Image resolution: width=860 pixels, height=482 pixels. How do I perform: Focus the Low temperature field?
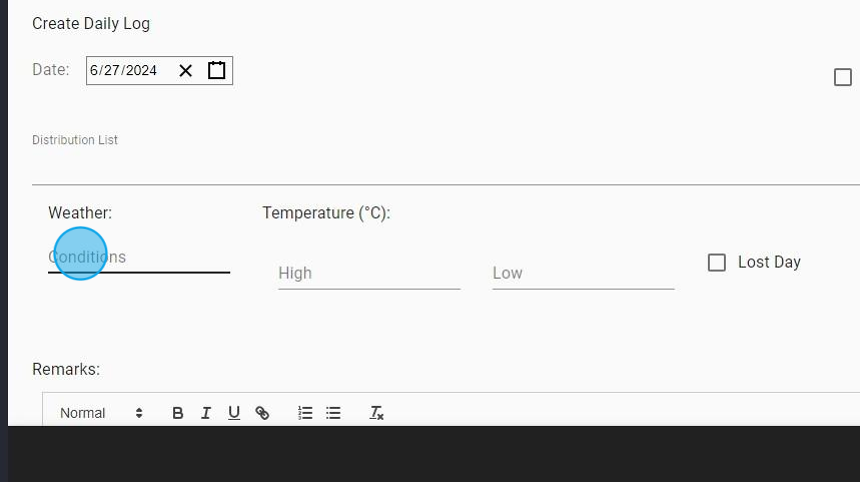tap(583, 273)
